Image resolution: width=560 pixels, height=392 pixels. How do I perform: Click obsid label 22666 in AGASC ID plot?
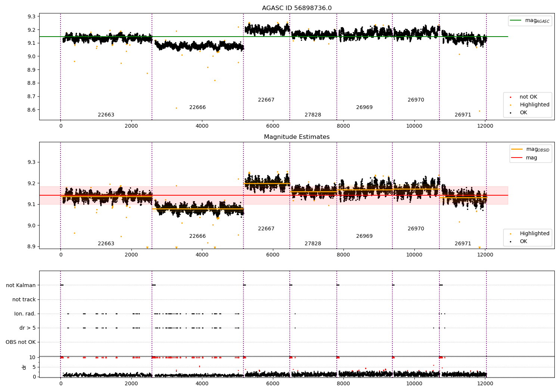197,108
